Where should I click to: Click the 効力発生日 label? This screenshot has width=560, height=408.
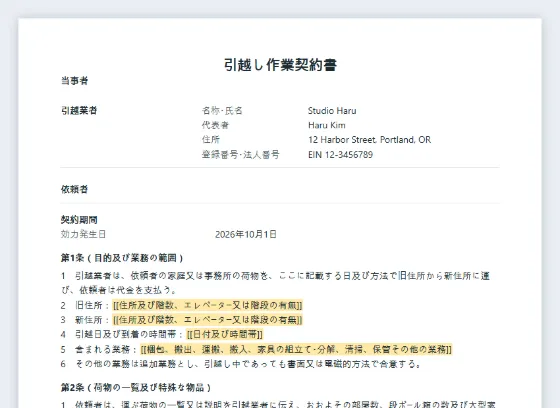click(83, 234)
